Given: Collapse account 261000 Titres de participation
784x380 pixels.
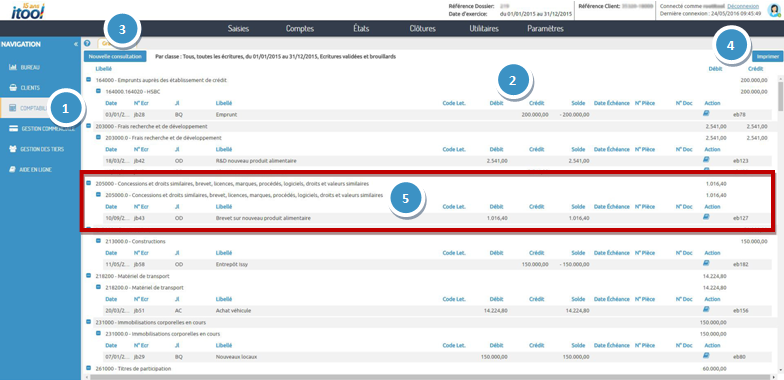Looking at the screenshot, I should (88, 368).
